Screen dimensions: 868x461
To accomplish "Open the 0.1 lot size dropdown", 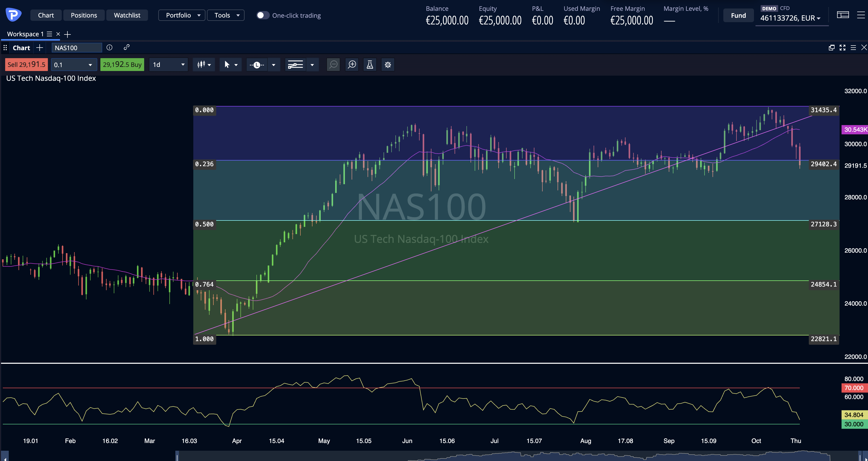I will click(x=74, y=65).
